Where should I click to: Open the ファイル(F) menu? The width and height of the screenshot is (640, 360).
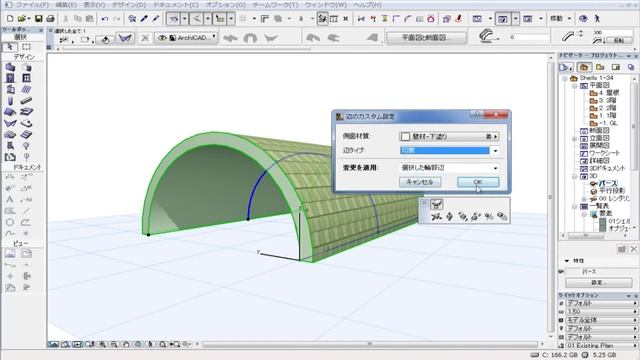tap(32, 5)
